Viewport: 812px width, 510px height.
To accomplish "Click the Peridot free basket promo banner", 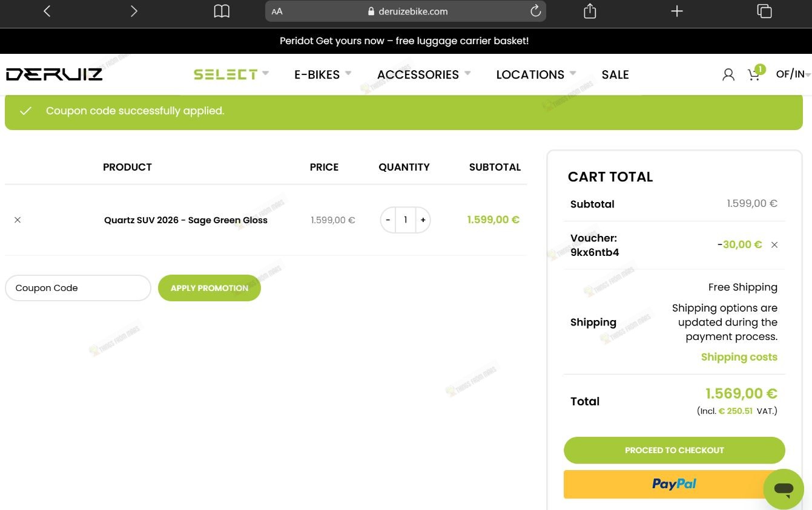I will tap(404, 41).
